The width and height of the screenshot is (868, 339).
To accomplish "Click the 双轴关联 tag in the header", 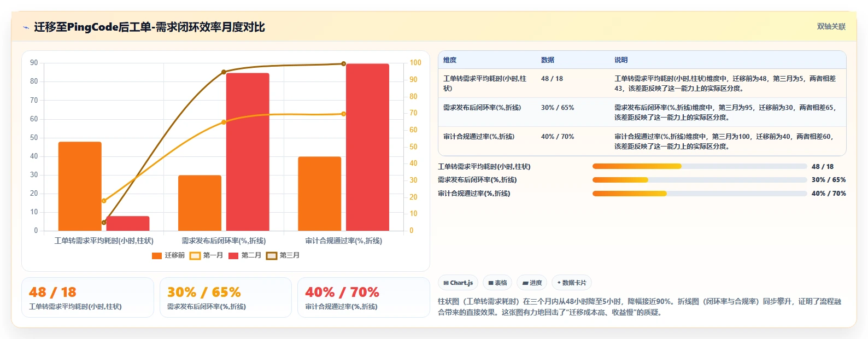I will pos(831,26).
